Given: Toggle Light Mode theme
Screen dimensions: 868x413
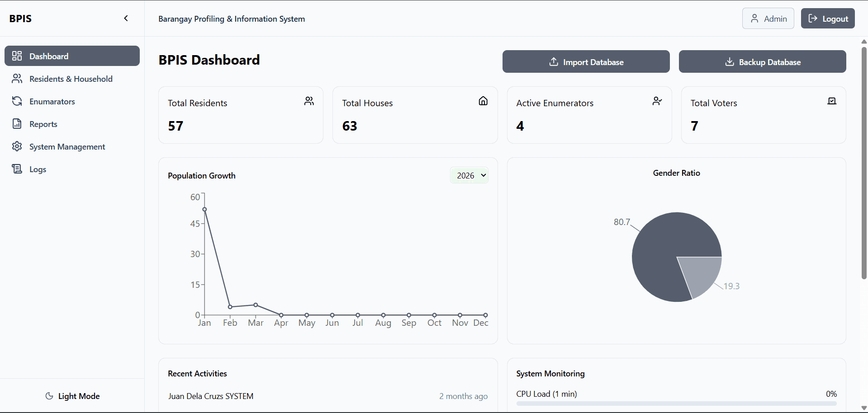Looking at the screenshot, I should pyautogui.click(x=72, y=396).
